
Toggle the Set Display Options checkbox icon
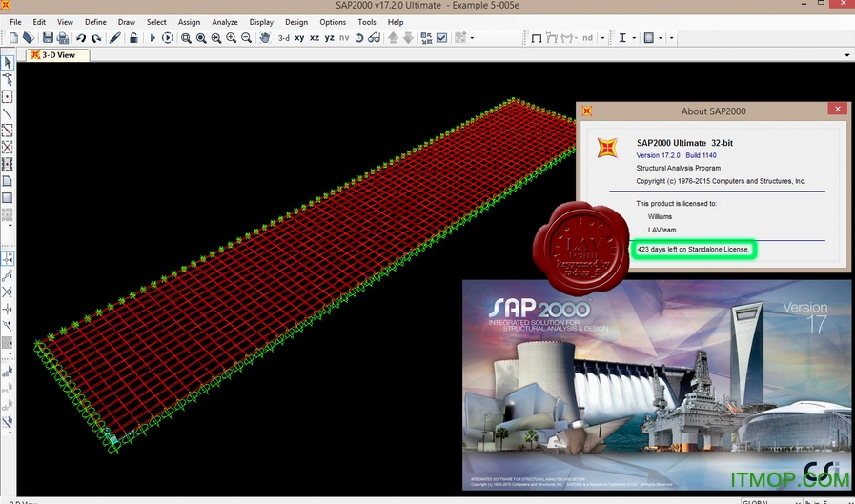click(x=441, y=38)
